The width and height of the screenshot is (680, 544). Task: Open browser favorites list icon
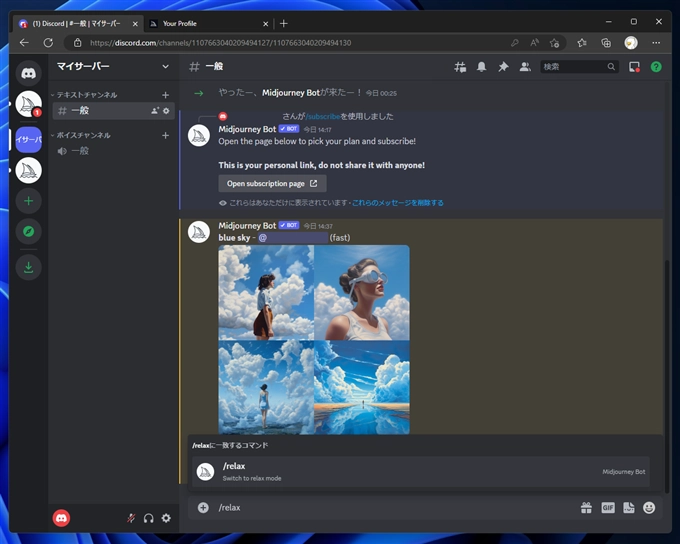(582, 43)
